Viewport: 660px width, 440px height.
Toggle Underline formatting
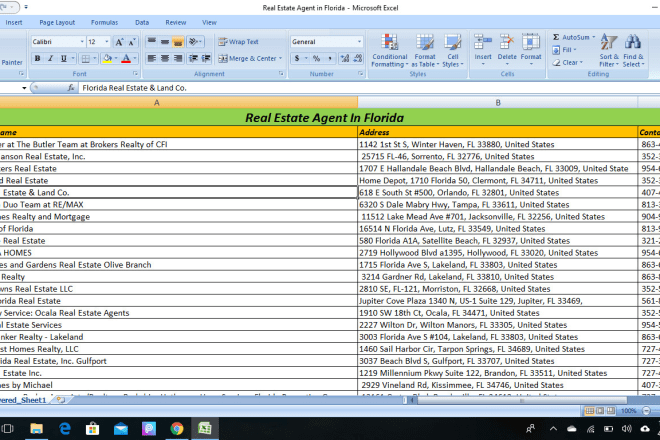64,59
